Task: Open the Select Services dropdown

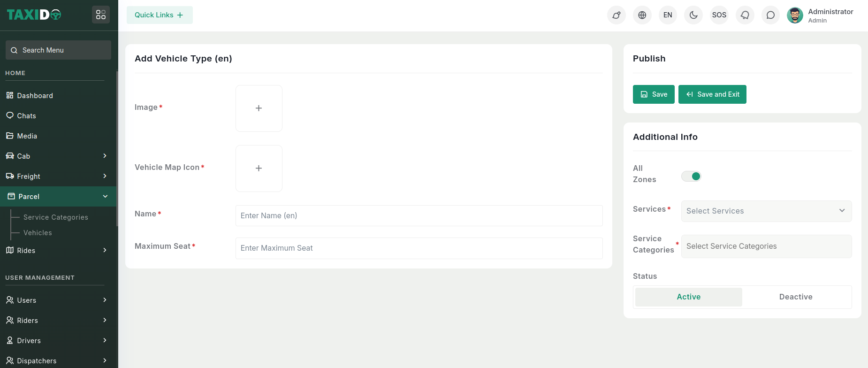Action: point(766,211)
